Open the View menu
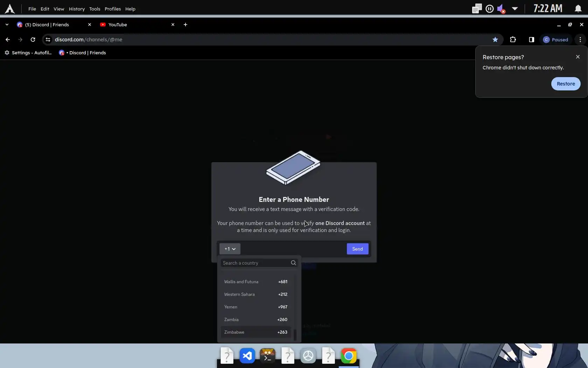 coord(59,9)
